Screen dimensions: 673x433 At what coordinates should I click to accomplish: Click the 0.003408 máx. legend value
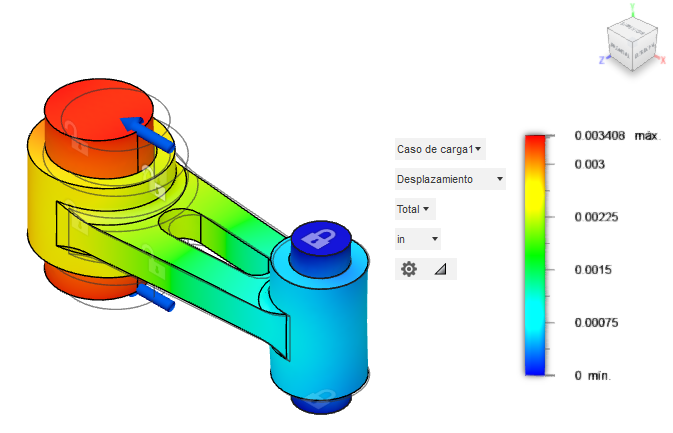point(617,136)
